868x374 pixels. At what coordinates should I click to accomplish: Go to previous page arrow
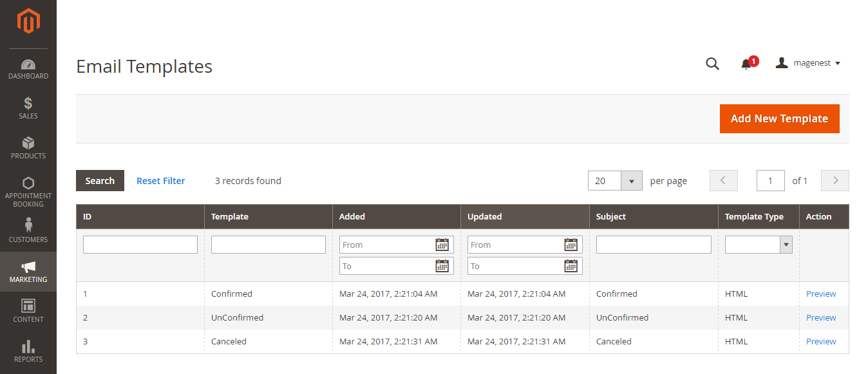[723, 181]
